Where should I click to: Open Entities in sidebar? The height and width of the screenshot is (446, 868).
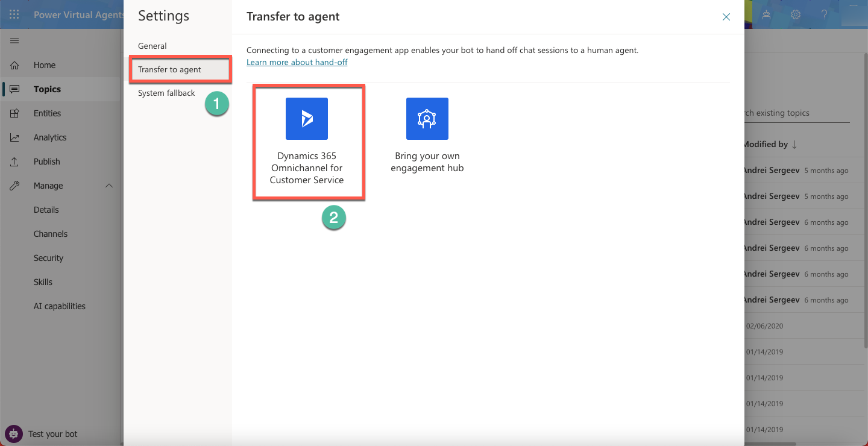[47, 113]
